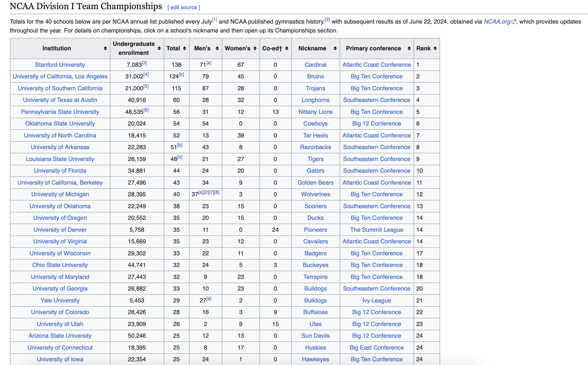Open footnote [b] beside Arkansas total 51
The height and width of the screenshot is (365, 588).
pos(180,145)
